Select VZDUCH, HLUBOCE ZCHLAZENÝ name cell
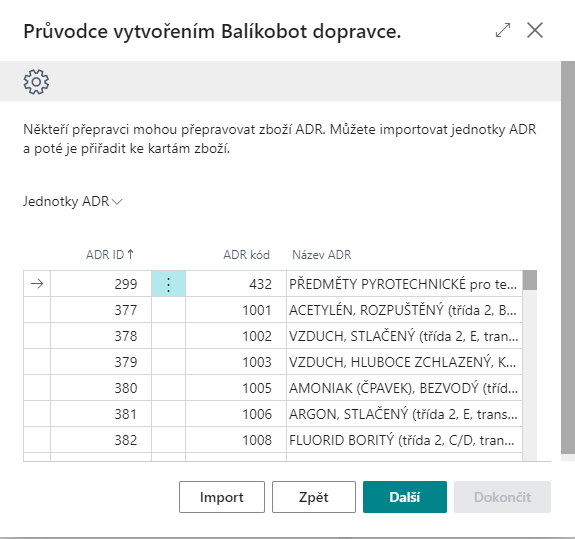 [x=404, y=362]
